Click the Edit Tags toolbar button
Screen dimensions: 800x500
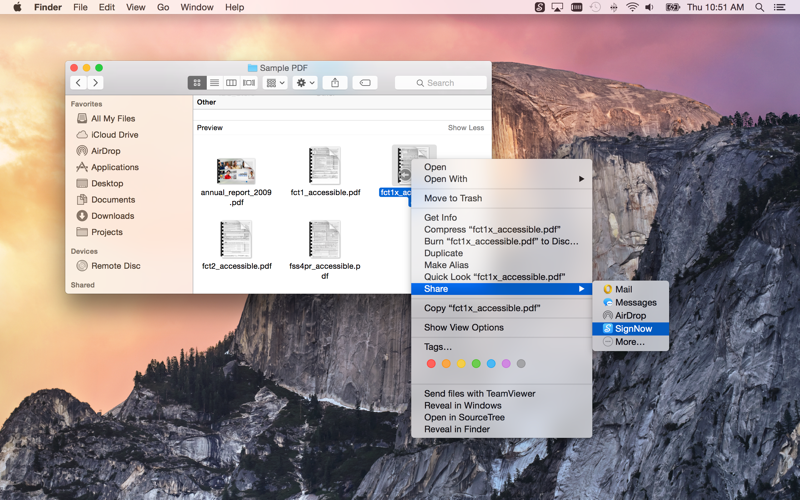point(365,83)
